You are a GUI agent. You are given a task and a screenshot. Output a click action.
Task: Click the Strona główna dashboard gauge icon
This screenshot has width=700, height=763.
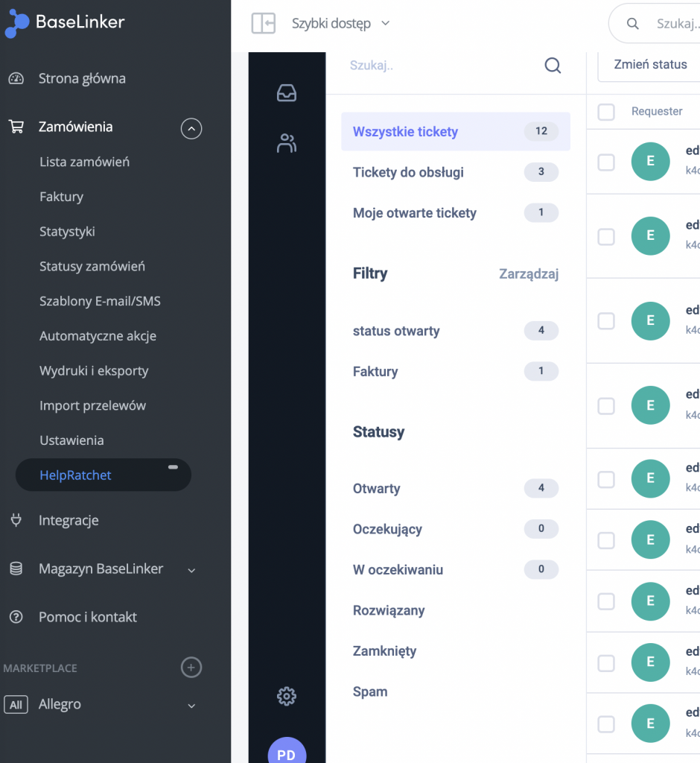pos(16,78)
